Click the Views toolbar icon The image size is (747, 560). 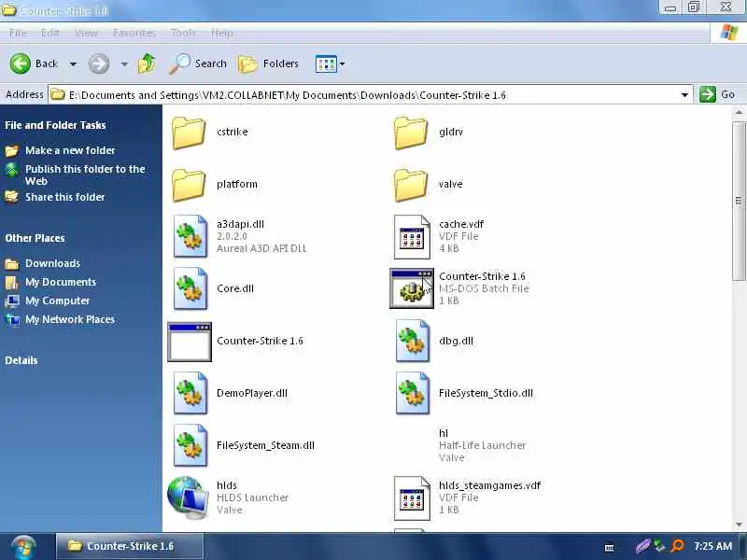coord(326,63)
